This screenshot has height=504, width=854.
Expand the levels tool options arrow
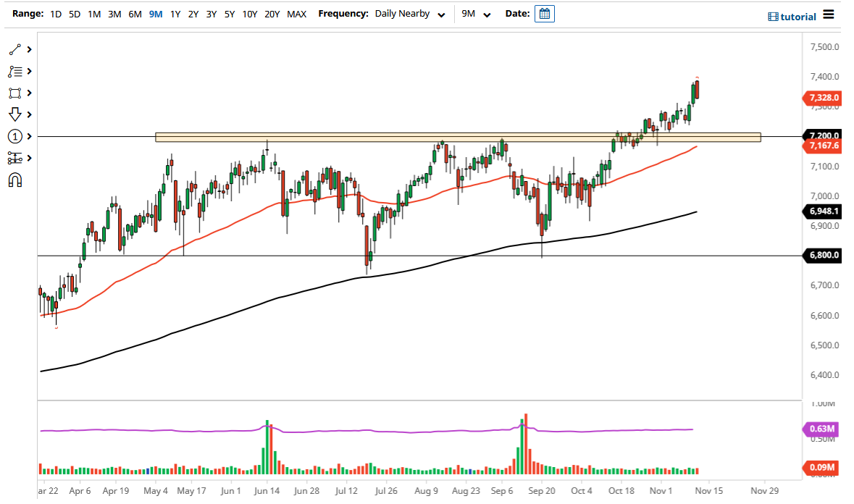(30, 158)
